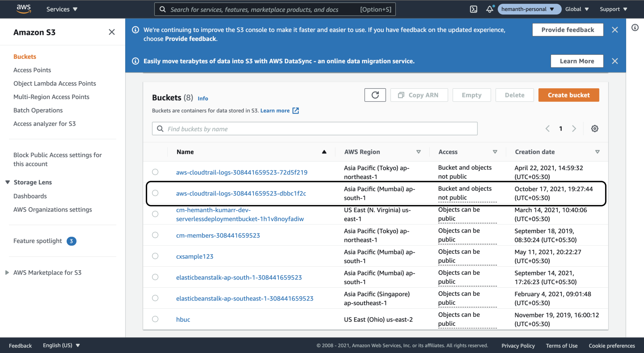Open the Buckets Info link
This screenshot has width=644, height=353.
(203, 98)
